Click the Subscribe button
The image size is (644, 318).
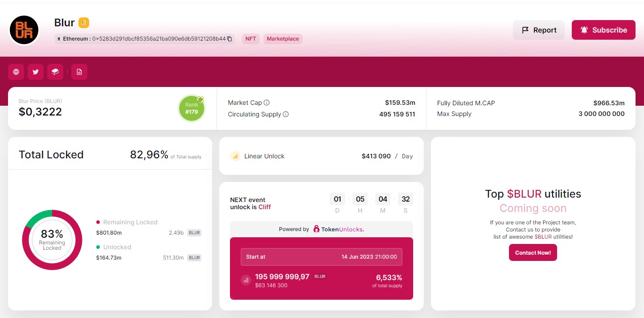603,30
